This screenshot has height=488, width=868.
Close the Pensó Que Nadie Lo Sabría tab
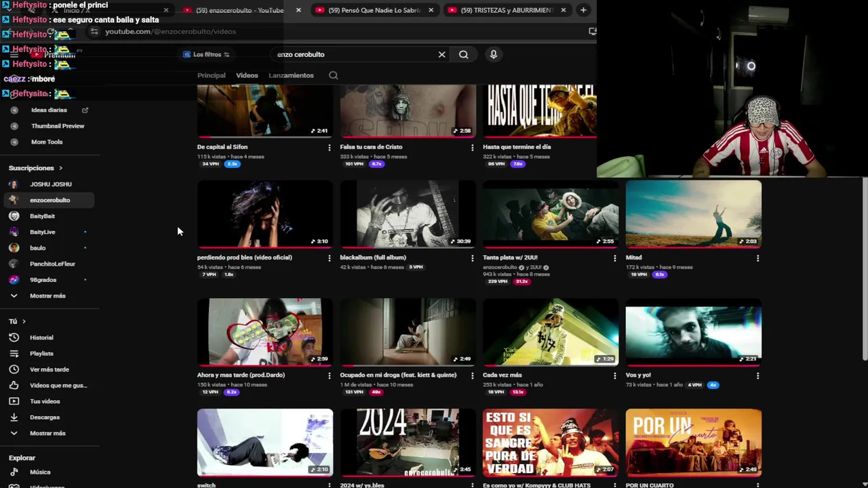coord(431,10)
